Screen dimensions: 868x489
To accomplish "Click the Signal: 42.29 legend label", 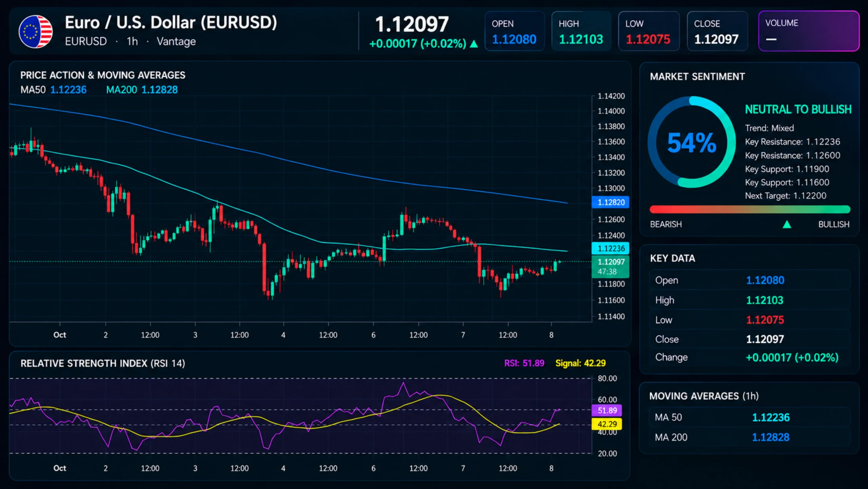I will click(x=580, y=363).
